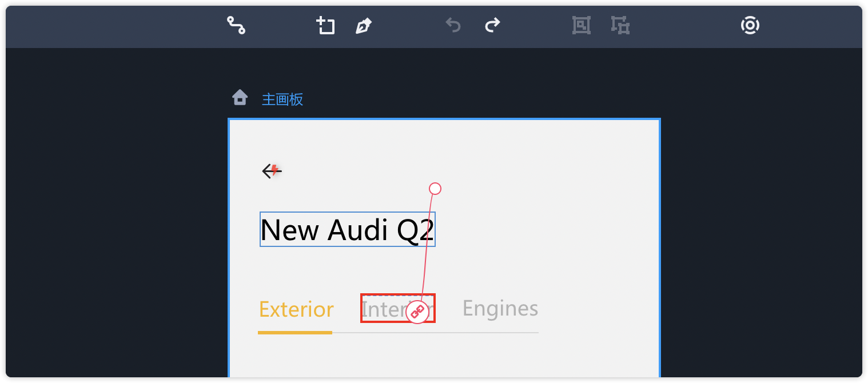Click the red link icon on Interior

[417, 312]
